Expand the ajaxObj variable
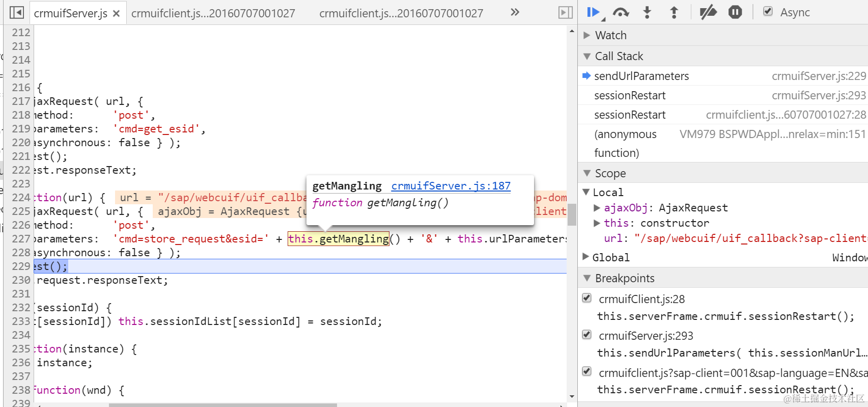 point(597,208)
